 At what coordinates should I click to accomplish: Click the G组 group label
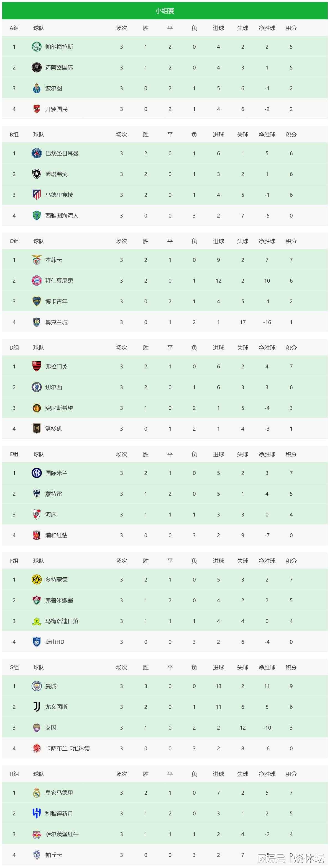coord(14,667)
